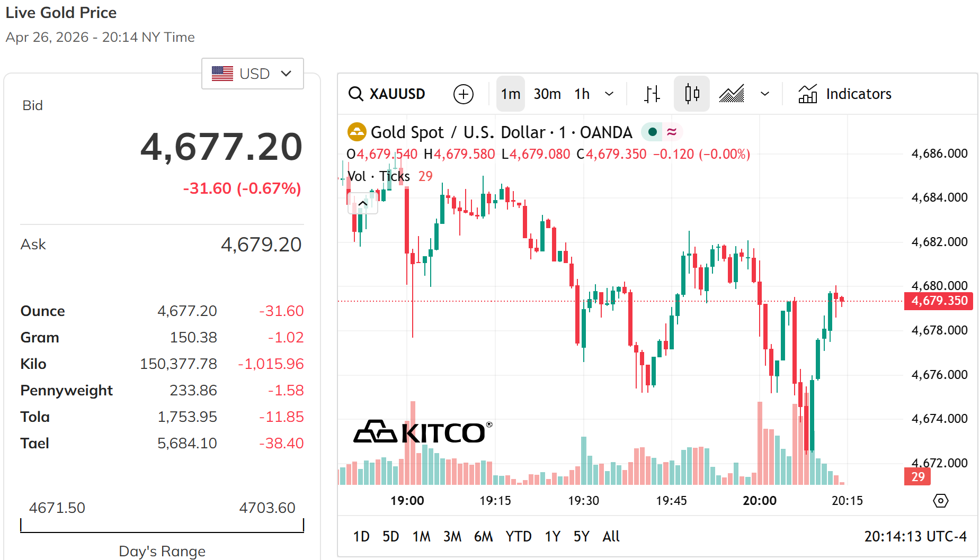Select the 5D date range
Screen dimensions: 980x560
390,537
